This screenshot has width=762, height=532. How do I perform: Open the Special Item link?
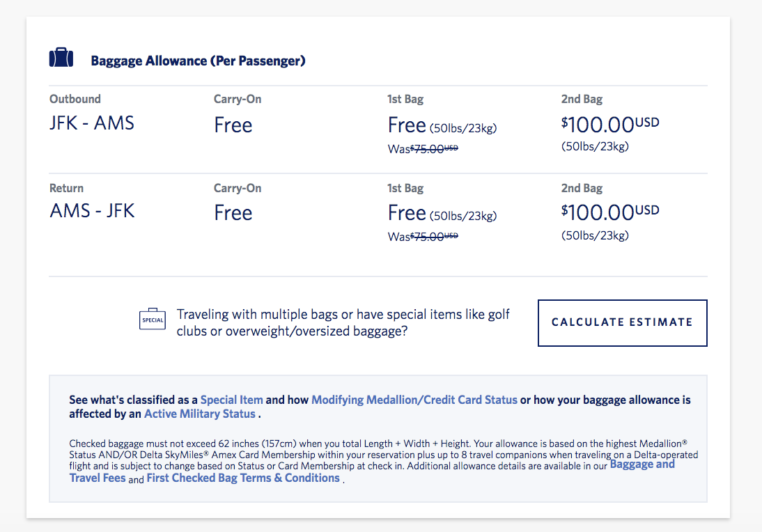[x=231, y=400]
